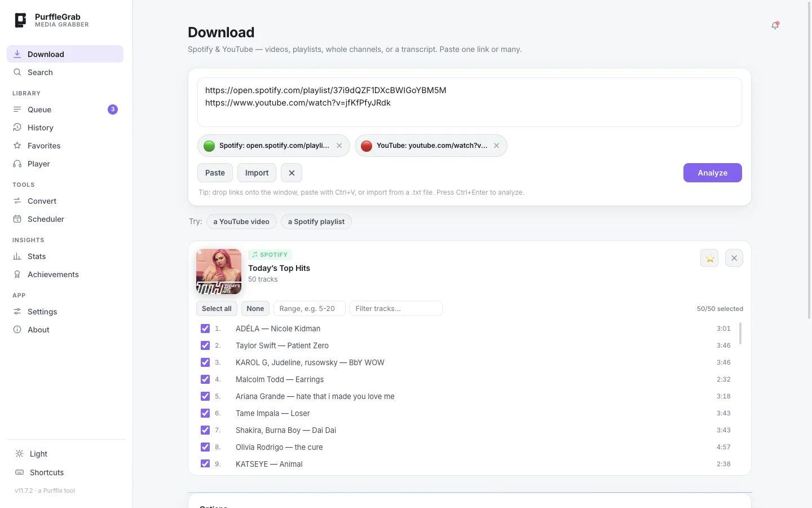
Task: Uncheck track 6 Tame Impala — Loser
Action: (x=205, y=413)
